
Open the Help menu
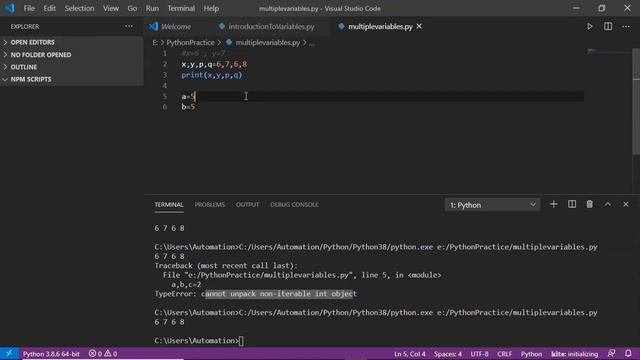click(x=211, y=8)
